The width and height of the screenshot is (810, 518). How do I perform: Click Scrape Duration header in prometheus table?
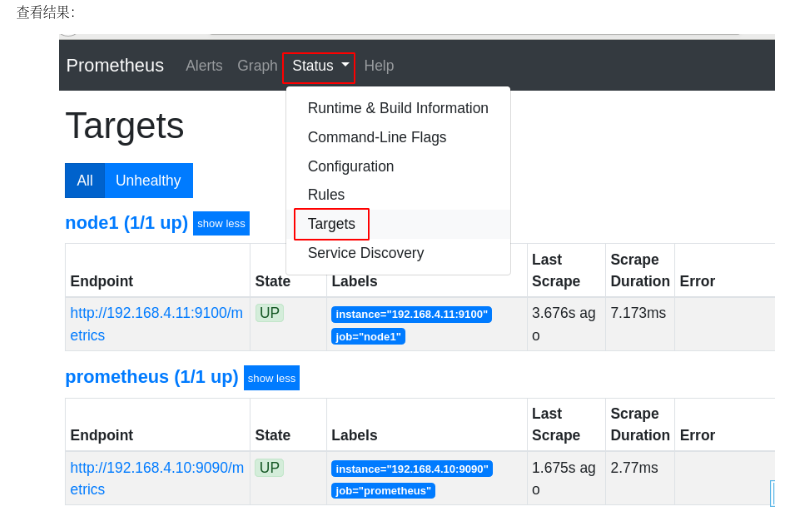click(640, 425)
